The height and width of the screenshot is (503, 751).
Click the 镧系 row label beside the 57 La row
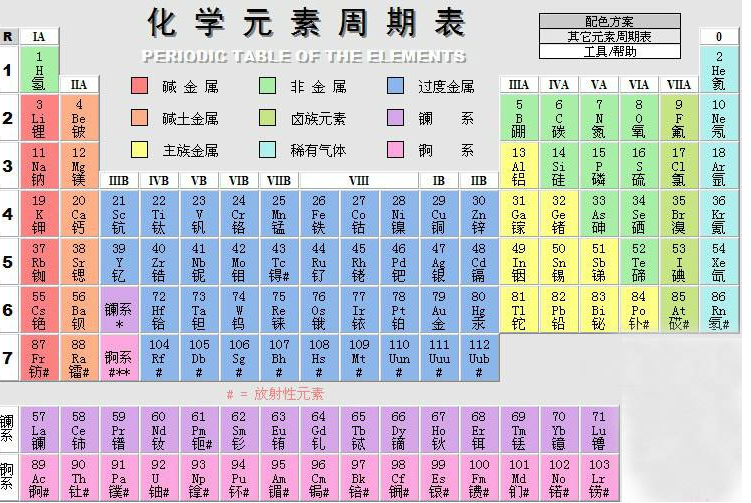[7, 429]
